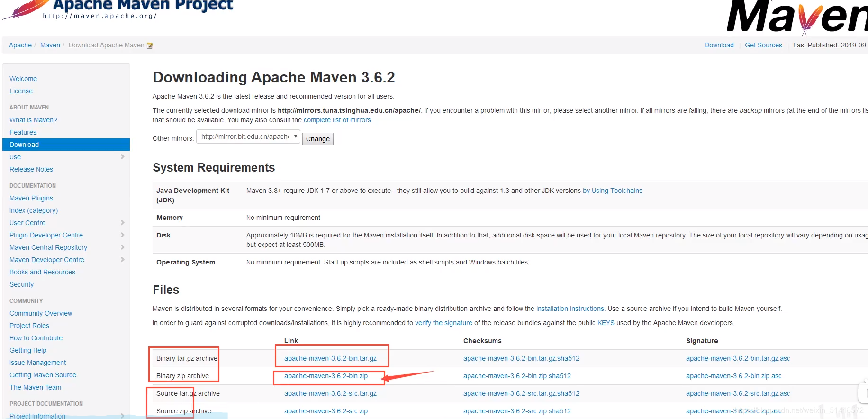This screenshot has width=868, height=419.
Task: Expand the Plugin Developer Centre arrow
Action: tap(122, 235)
